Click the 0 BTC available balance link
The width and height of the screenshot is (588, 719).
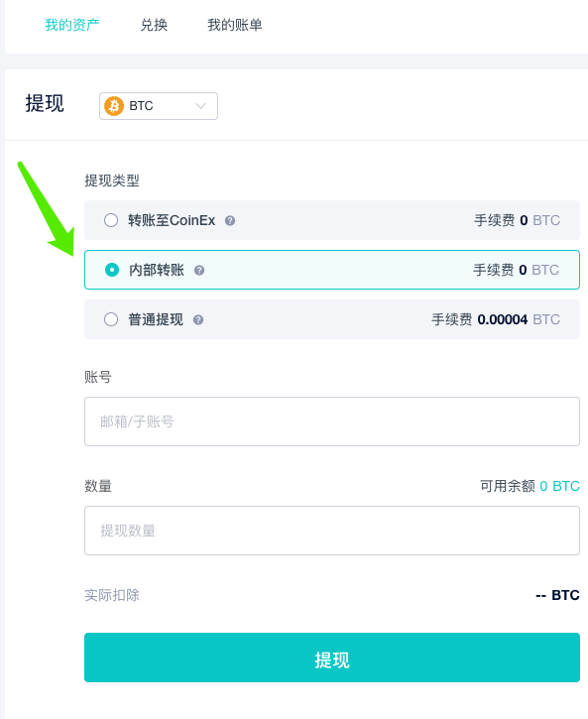pos(559,486)
